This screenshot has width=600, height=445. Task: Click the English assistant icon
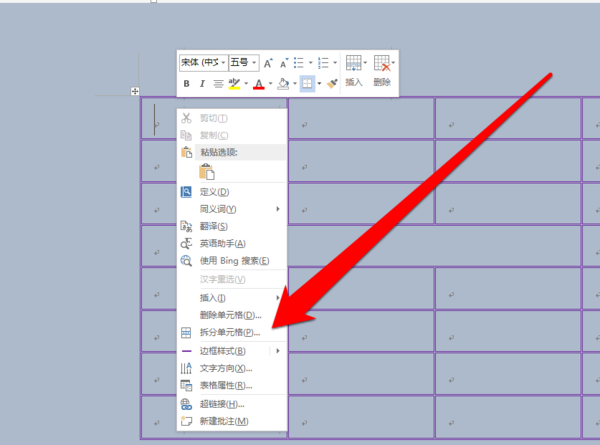pyautogui.click(x=186, y=243)
